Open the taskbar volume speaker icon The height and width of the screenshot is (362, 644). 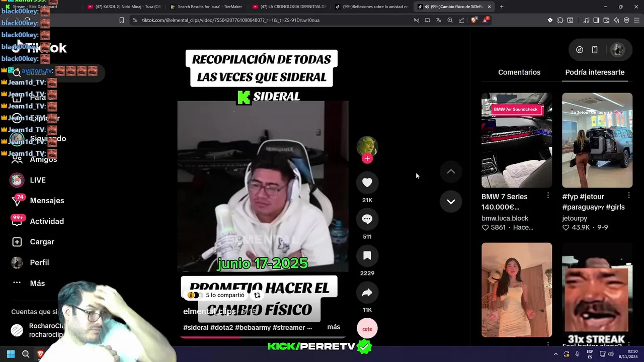pyautogui.click(x=610, y=354)
